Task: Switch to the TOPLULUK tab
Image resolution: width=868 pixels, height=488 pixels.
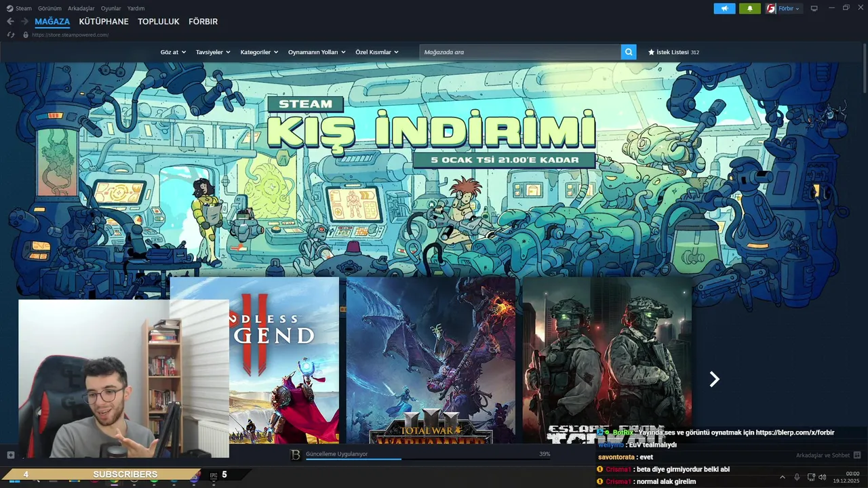Action: tap(159, 22)
